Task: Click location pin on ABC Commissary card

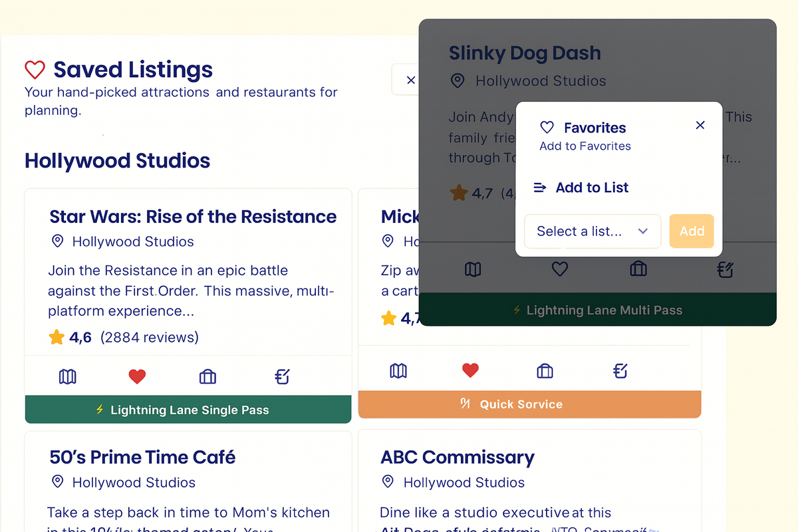Action: click(388, 482)
